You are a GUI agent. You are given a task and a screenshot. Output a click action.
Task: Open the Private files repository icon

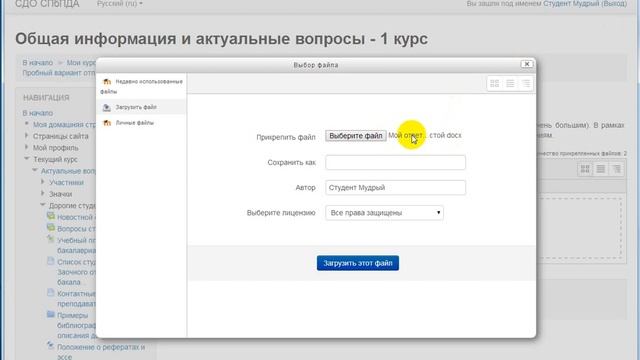[x=107, y=123]
